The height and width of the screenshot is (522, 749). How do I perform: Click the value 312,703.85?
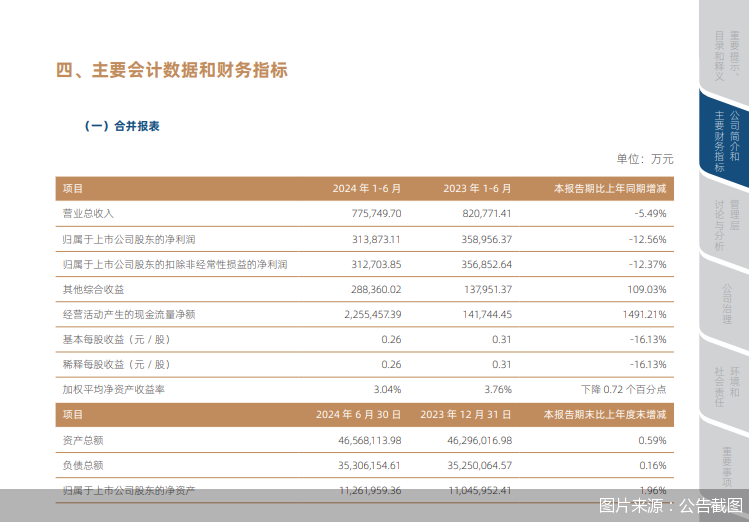(x=376, y=265)
